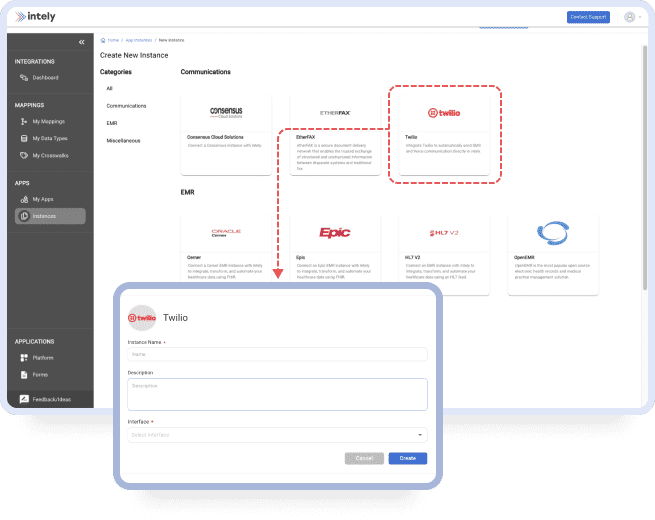The image size is (655, 520).
Task: Click the Communications section heading
Action: (x=206, y=72)
